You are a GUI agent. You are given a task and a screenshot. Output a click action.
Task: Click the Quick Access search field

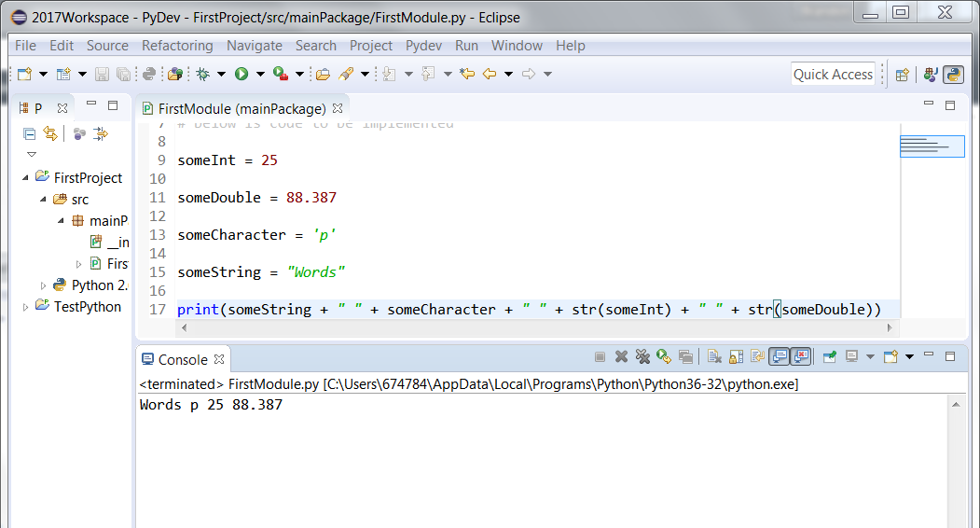point(833,75)
